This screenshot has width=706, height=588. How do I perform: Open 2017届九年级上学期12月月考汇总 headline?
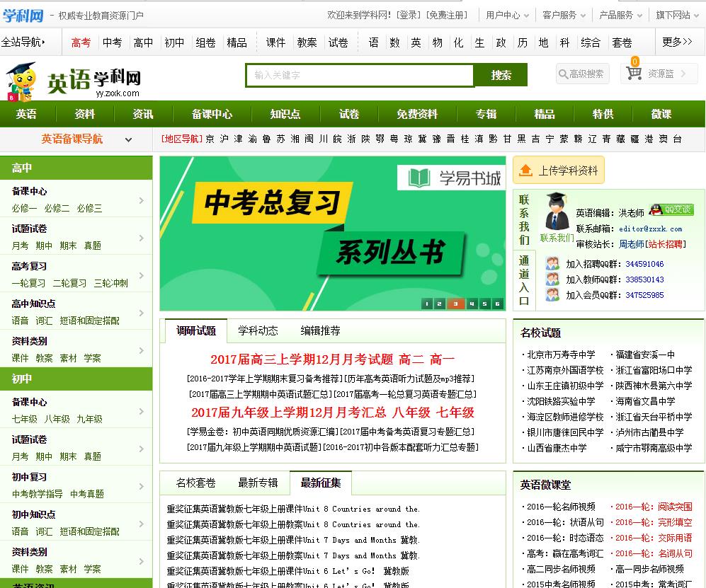pos(289,412)
